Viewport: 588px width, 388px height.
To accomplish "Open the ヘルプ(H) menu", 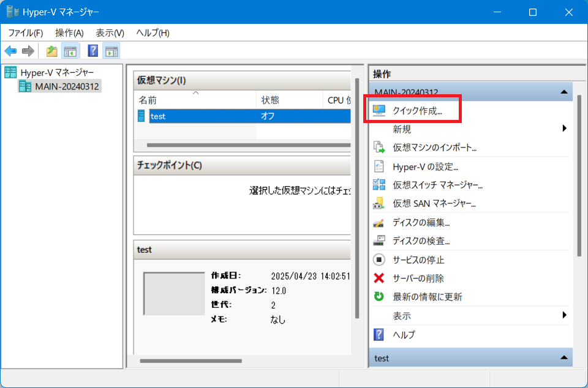I will tap(153, 33).
